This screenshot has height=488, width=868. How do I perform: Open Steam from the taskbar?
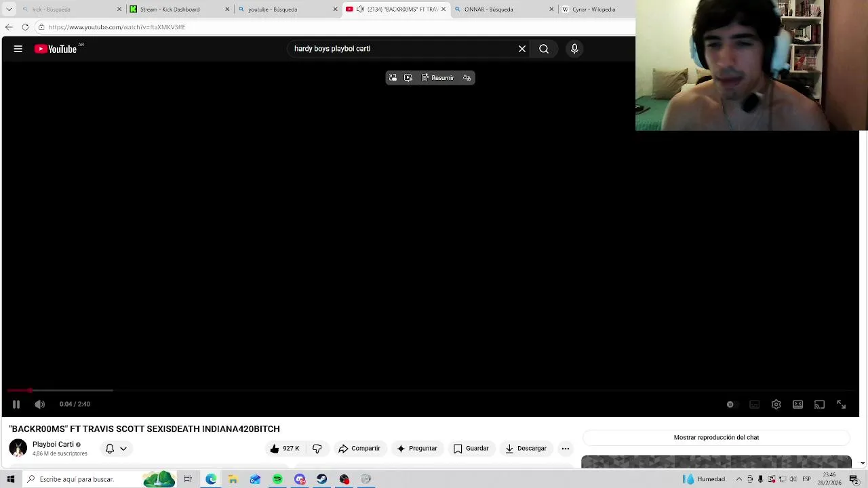pyautogui.click(x=321, y=479)
